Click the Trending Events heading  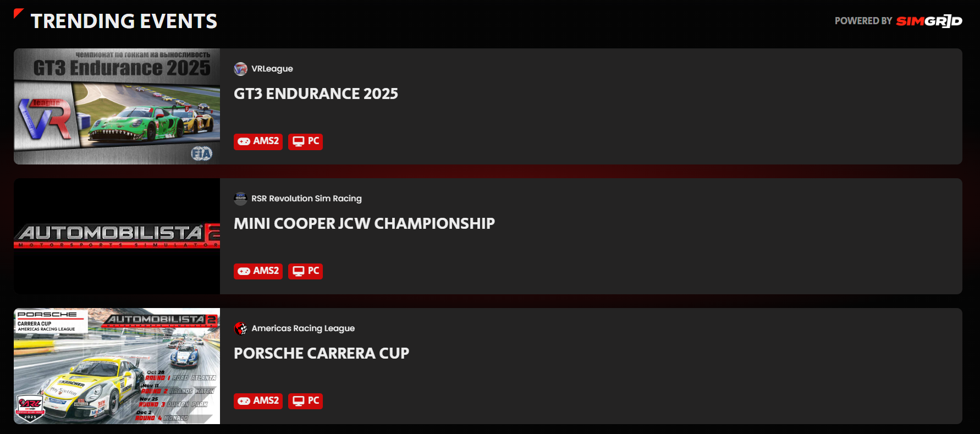124,21
